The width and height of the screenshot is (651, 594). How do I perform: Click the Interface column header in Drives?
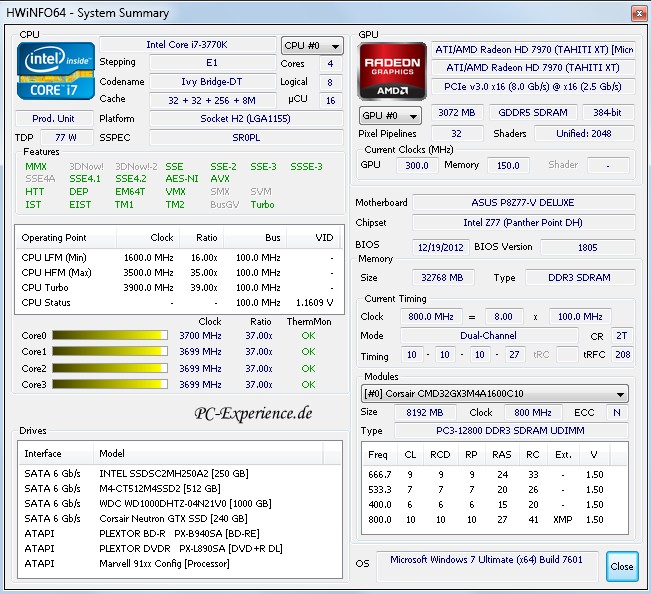tap(56, 453)
